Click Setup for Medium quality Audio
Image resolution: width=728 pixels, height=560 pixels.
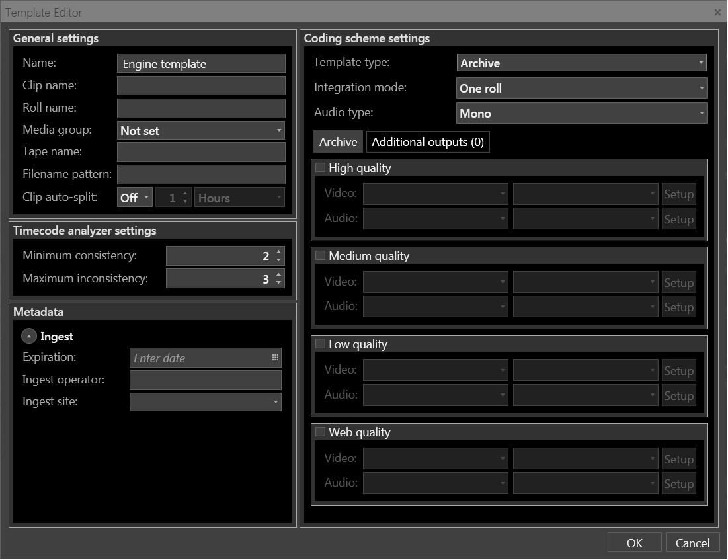(x=678, y=307)
